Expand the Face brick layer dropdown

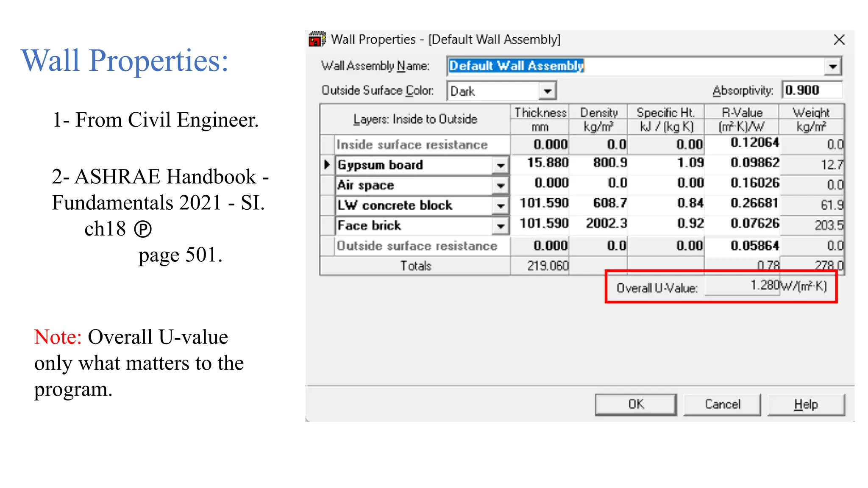pyautogui.click(x=500, y=226)
